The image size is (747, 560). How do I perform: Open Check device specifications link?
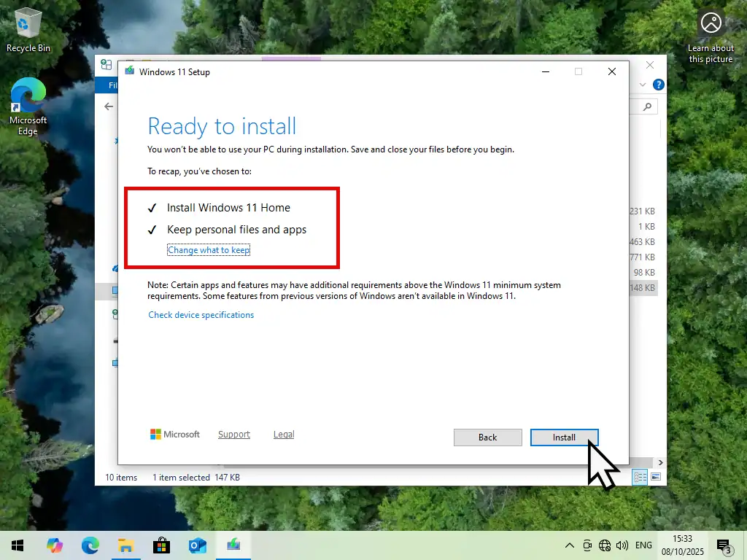[x=201, y=315]
